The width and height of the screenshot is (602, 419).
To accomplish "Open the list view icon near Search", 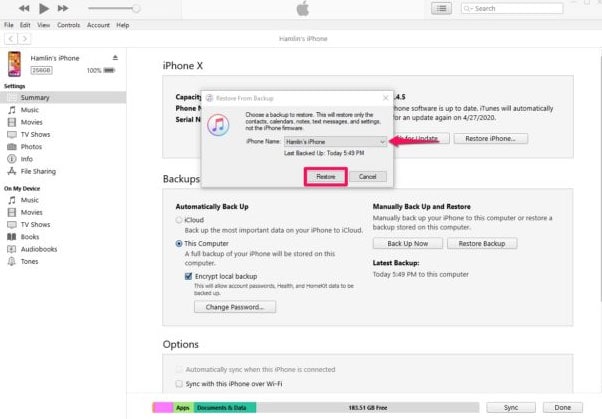I will (x=441, y=8).
